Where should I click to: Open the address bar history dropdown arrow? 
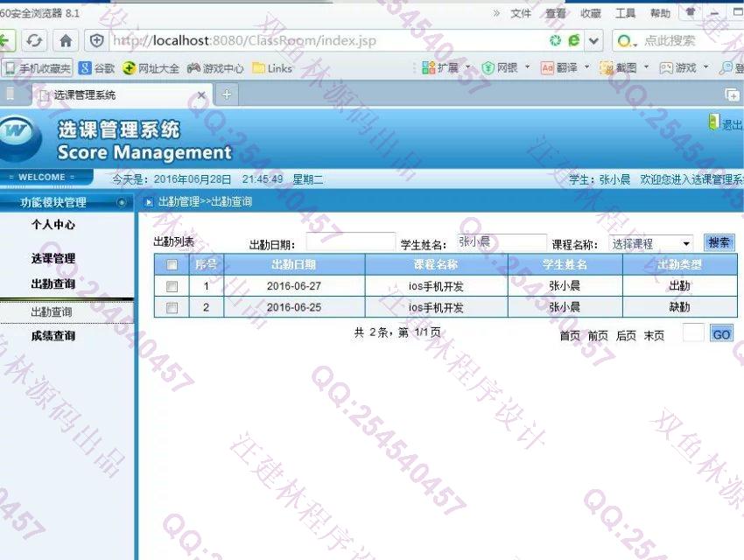point(593,41)
